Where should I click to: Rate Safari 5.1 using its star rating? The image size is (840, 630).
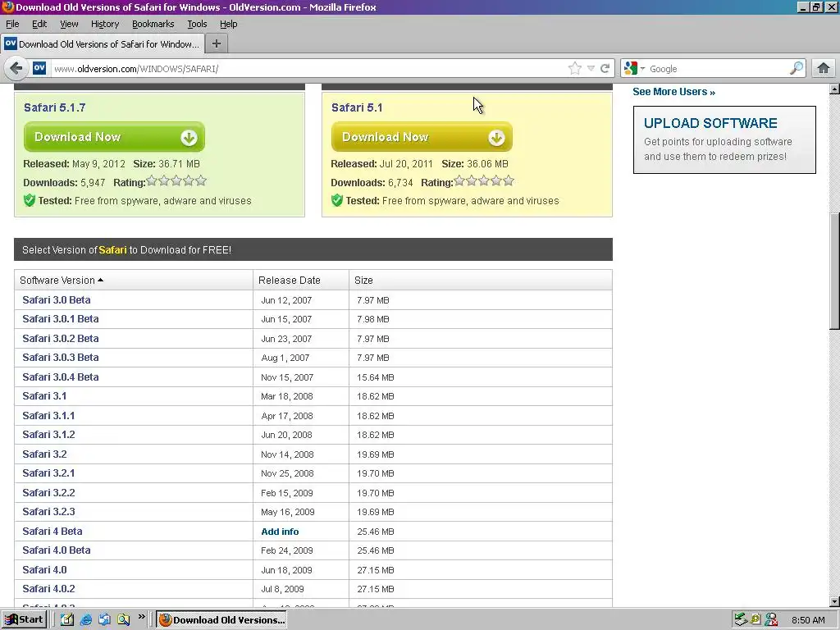click(x=484, y=181)
